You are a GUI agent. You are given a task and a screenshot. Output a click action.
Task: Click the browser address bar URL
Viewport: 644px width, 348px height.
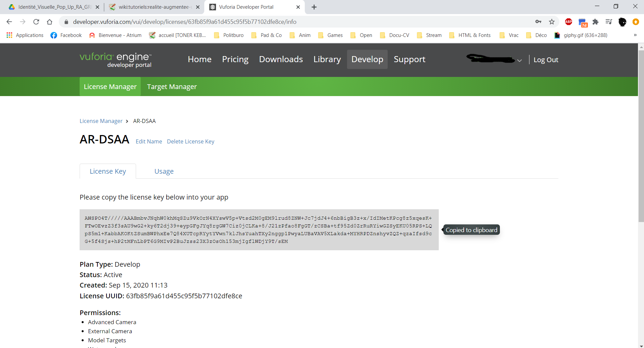pyautogui.click(x=184, y=22)
